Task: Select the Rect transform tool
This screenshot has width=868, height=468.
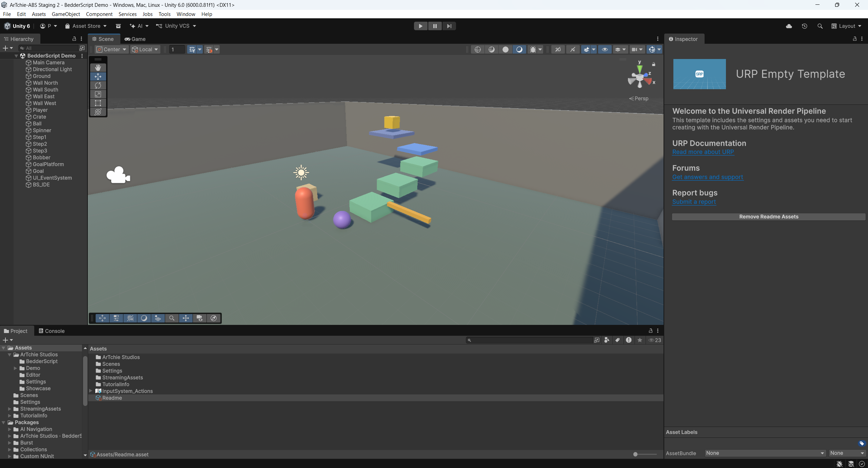Action: tap(98, 103)
